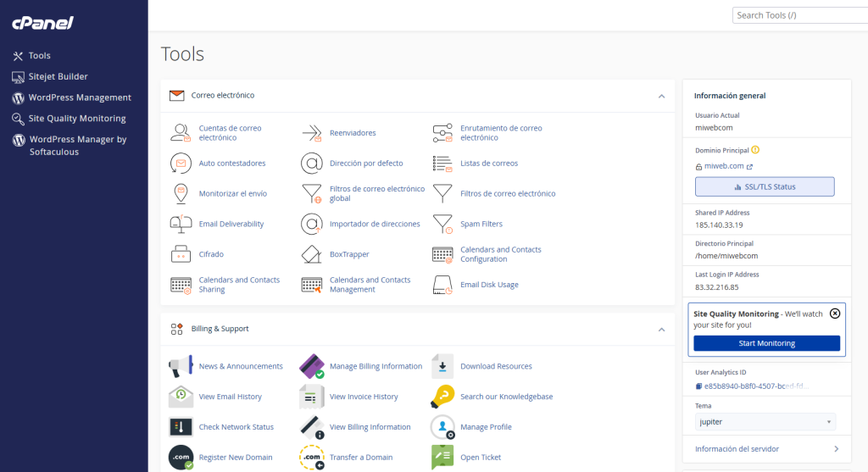Image resolution: width=868 pixels, height=472 pixels.
Task: Open the Register New Domain .com icon
Action: click(x=181, y=458)
